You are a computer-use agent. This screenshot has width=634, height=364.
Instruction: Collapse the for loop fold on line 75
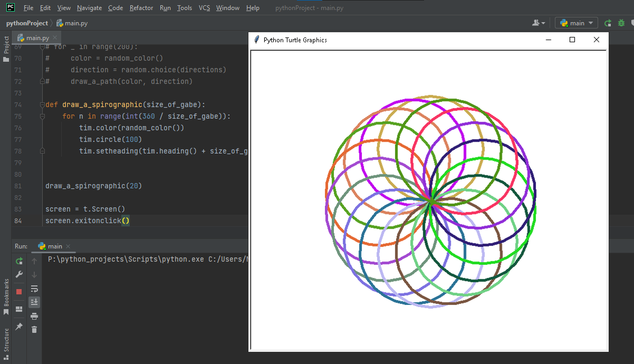click(42, 116)
